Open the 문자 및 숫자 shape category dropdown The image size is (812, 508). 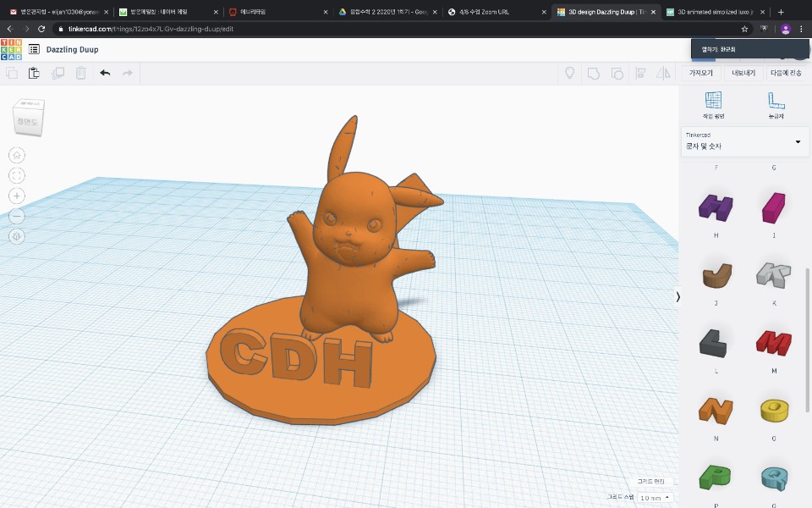point(744,141)
